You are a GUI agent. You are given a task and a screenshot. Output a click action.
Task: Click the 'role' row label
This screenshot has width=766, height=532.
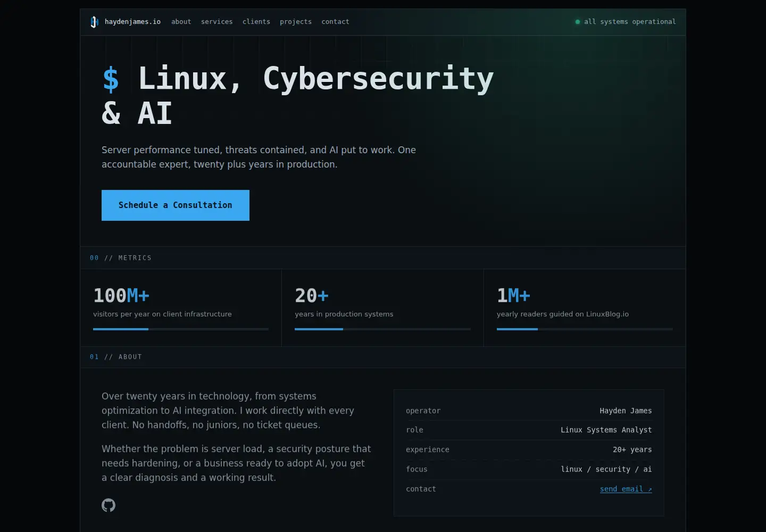point(414,430)
